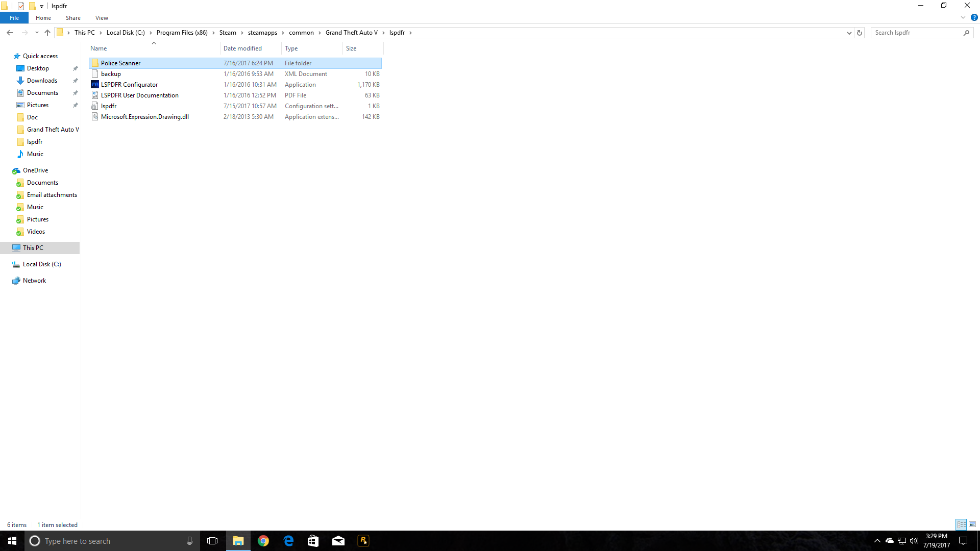Launch Google Chrome from the taskbar
The width and height of the screenshot is (980, 551).
263,541
